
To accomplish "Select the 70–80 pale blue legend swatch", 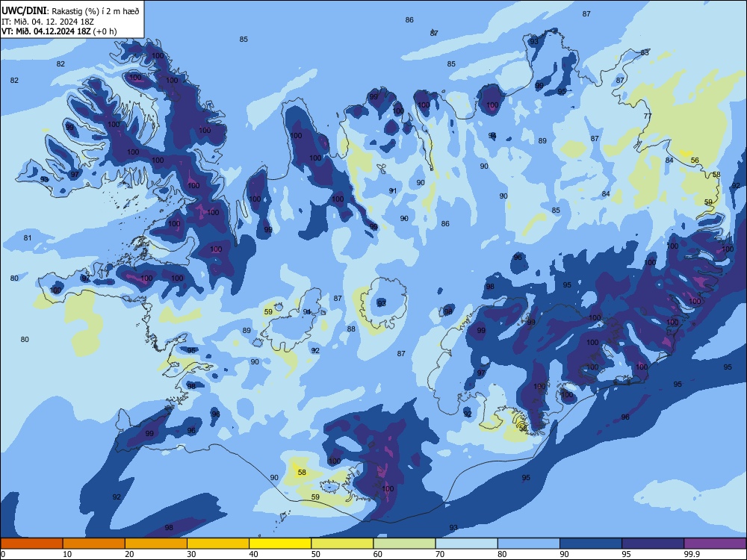I will (x=466, y=544).
